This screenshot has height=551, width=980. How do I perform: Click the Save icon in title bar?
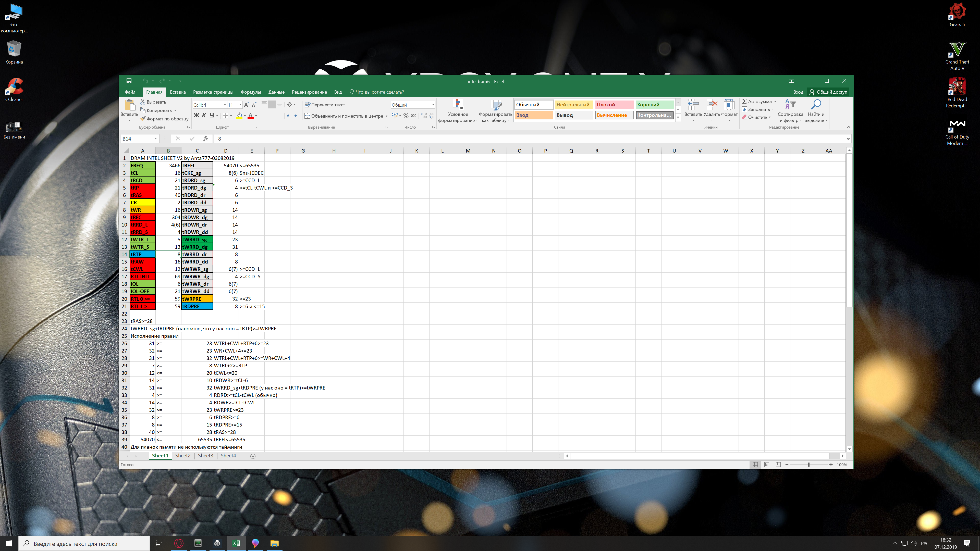pos(129,81)
